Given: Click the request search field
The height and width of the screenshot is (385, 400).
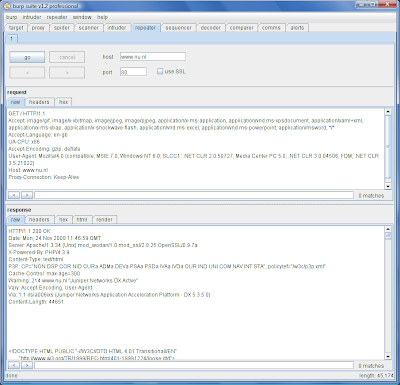Looking at the screenshot, I should 194,195.
